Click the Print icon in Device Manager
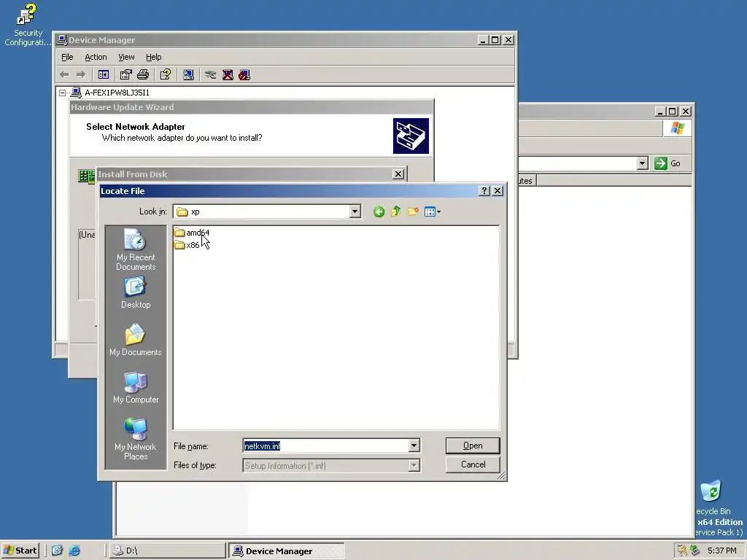 coord(143,75)
